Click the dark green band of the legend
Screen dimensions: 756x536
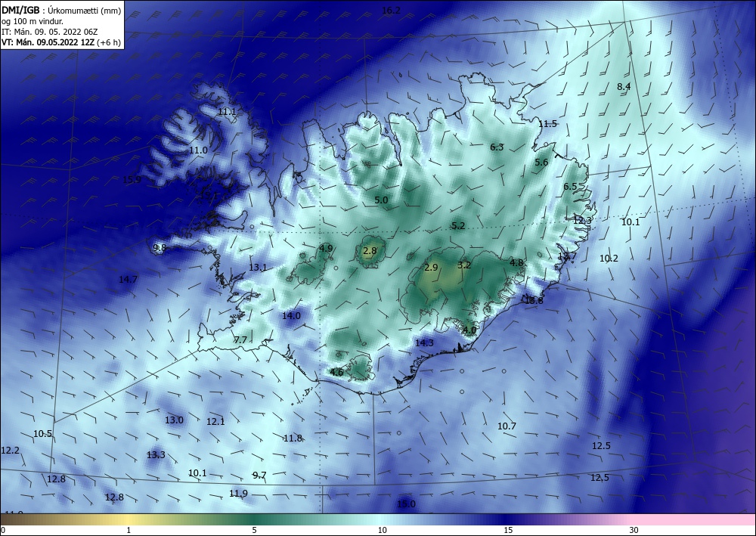point(256,519)
